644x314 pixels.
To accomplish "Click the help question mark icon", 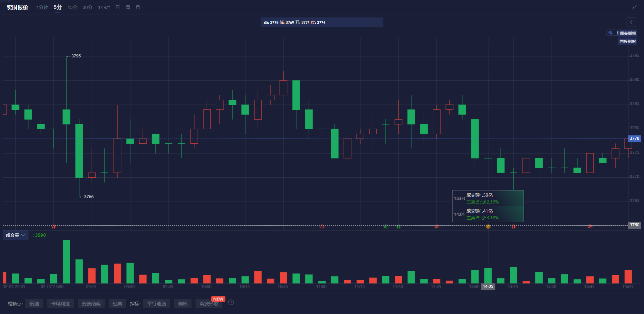I will coord(231,302).
